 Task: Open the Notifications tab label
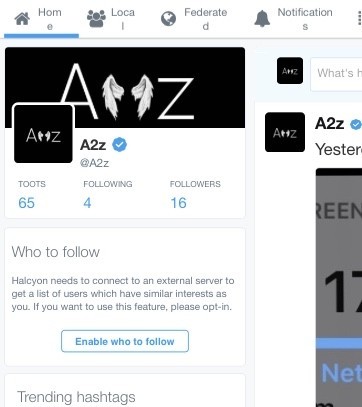click(x=305, y=19)
